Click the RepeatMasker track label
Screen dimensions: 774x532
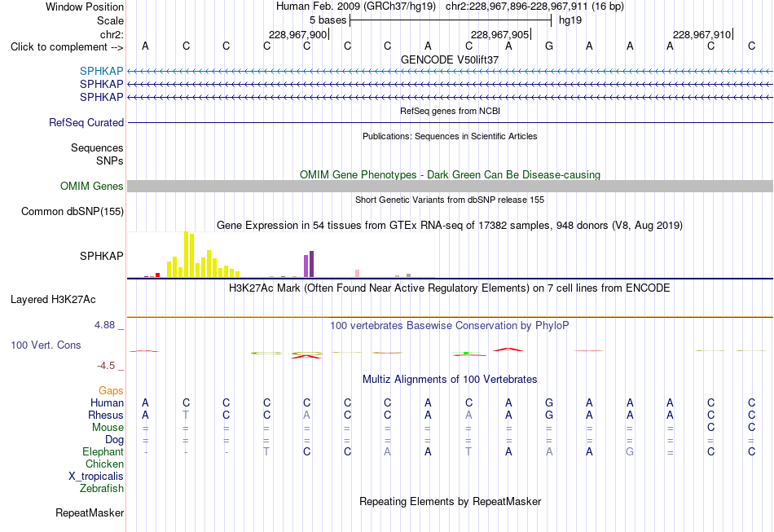click(x=90, y=512)
